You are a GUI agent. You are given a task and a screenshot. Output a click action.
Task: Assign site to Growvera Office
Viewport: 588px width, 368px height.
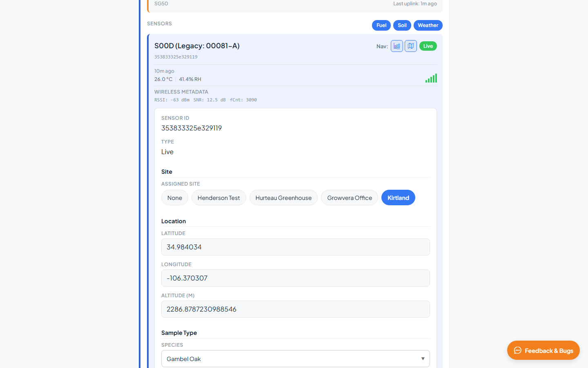coord(350,197)
